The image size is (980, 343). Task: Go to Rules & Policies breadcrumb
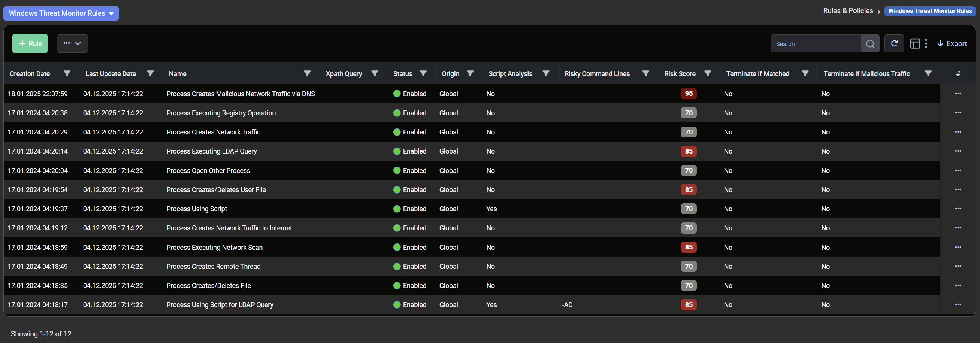coord(848,11)
